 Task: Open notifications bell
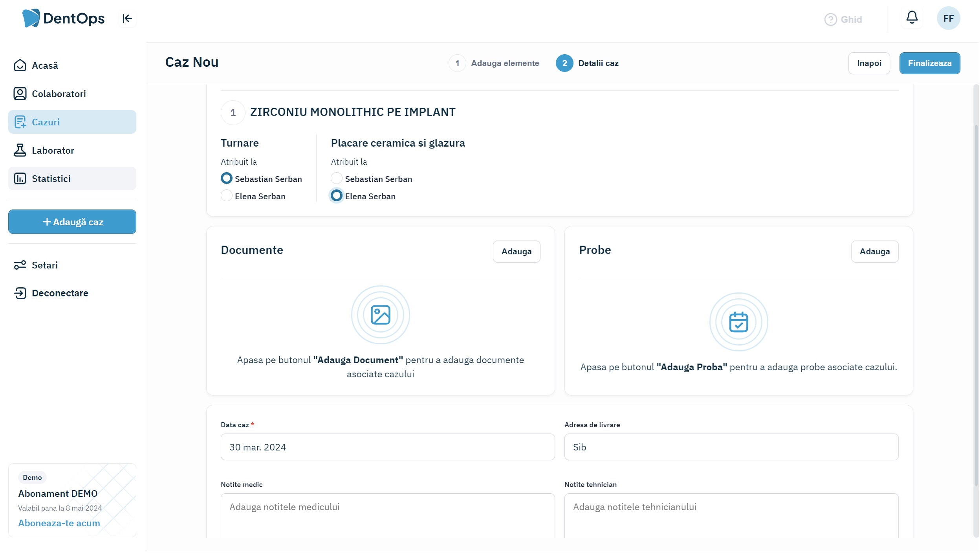tap(912, 18)
